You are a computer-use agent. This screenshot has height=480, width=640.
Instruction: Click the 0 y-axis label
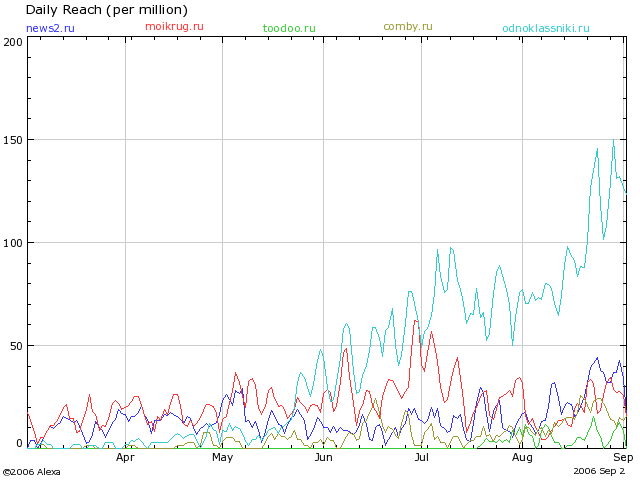pyautogui.click(x=19, y=443)
